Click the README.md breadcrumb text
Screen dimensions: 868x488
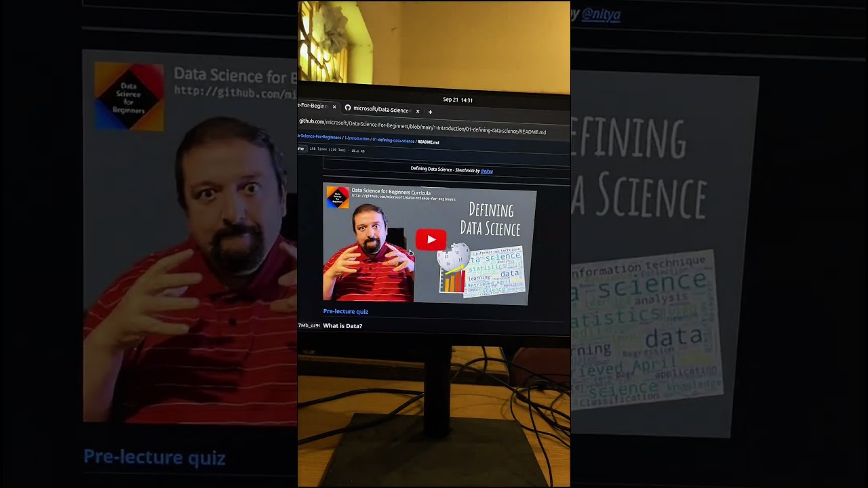[x=429, y=142]
